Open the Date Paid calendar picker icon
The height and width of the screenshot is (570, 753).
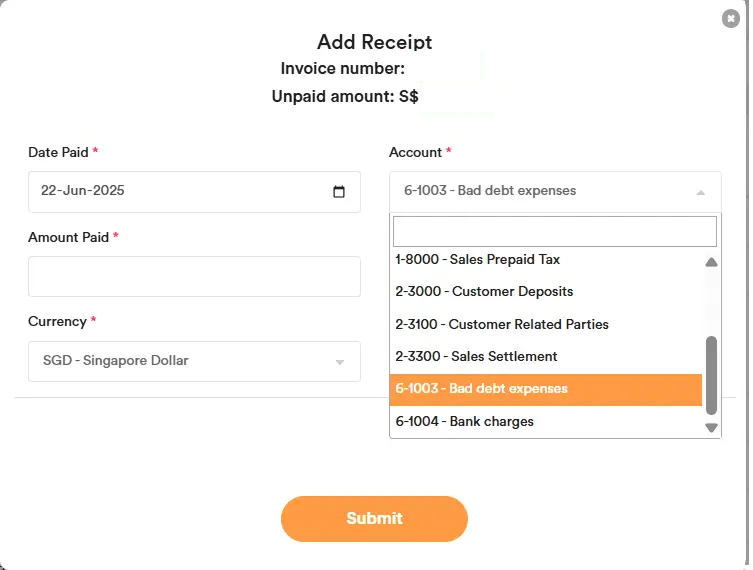[339, 192]
